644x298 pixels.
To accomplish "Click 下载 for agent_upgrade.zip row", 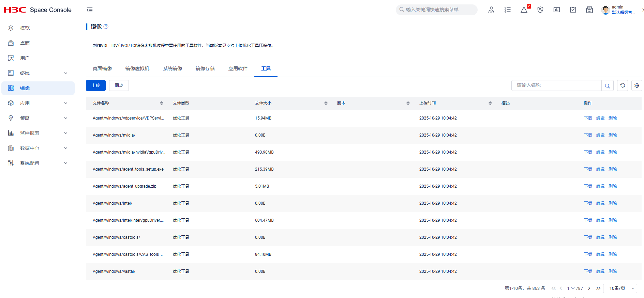I will 588,186.
